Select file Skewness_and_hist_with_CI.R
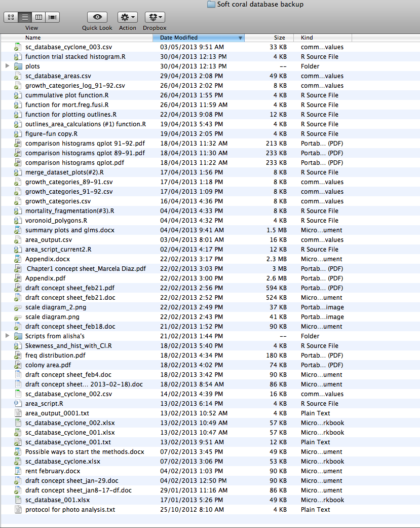Viewport: 420px width, 528px height. click(x=68, y=346)
